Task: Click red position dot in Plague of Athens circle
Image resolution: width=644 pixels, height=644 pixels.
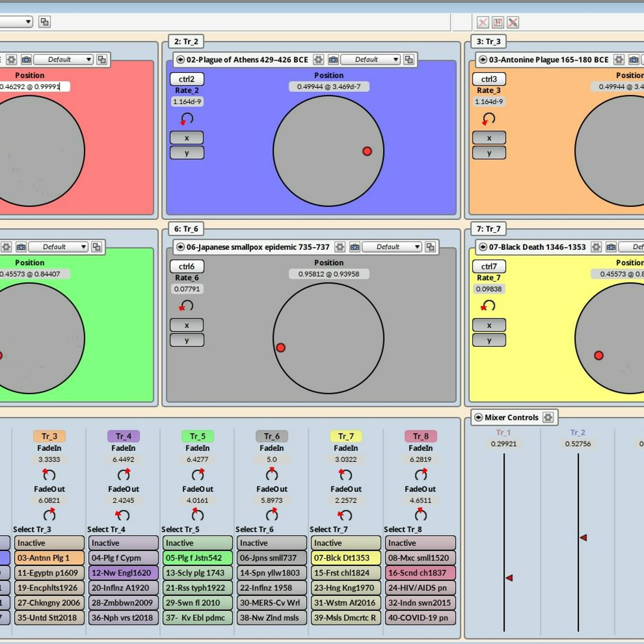Action: [367, 151]
